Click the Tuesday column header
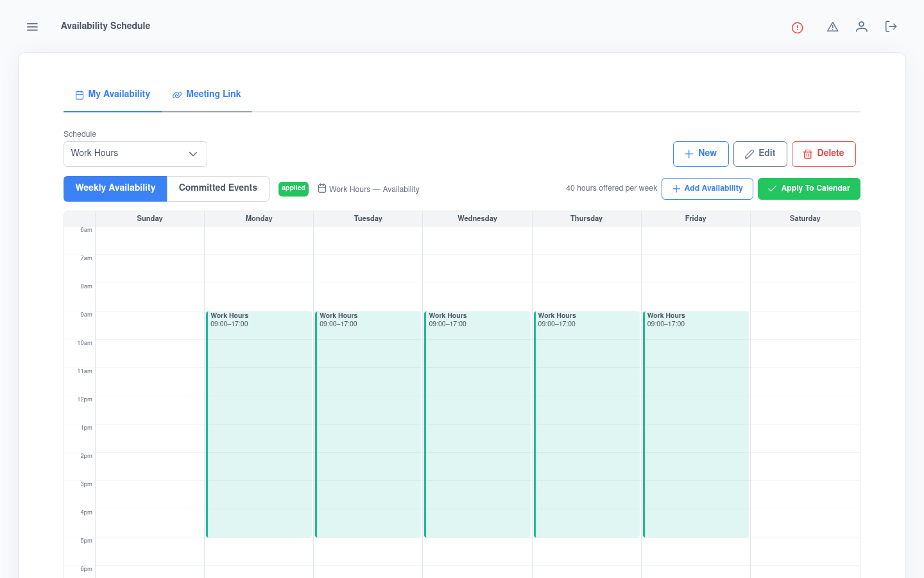 coord(368,219)
